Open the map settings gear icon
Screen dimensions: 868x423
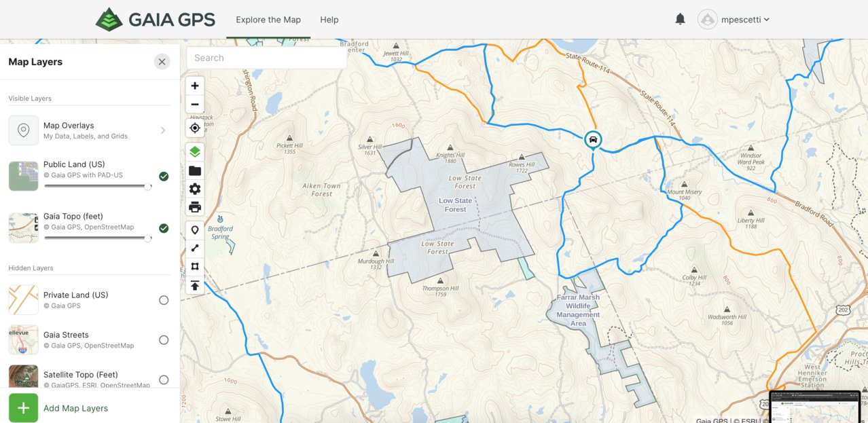click(195, 189)
